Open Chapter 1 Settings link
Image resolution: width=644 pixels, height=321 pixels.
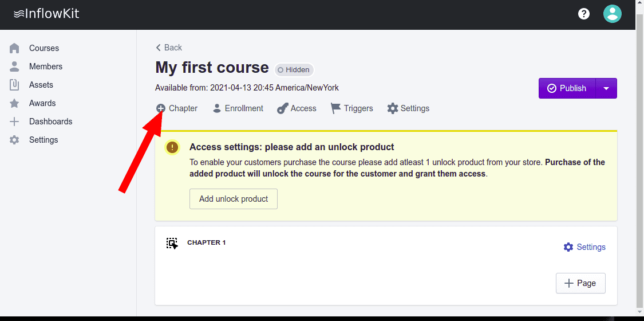click(x=584, y=247)
